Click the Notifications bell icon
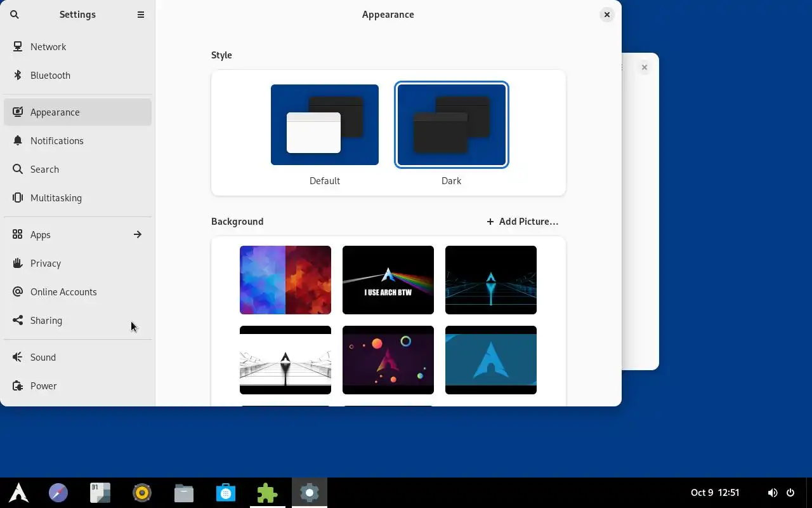This screenshot has width=812, height=508. point(18,140)
